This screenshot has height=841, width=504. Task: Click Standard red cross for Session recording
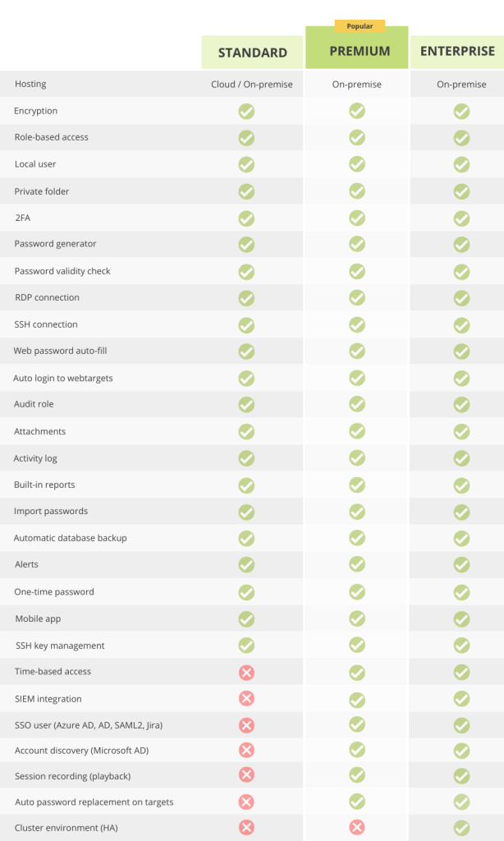246,774
